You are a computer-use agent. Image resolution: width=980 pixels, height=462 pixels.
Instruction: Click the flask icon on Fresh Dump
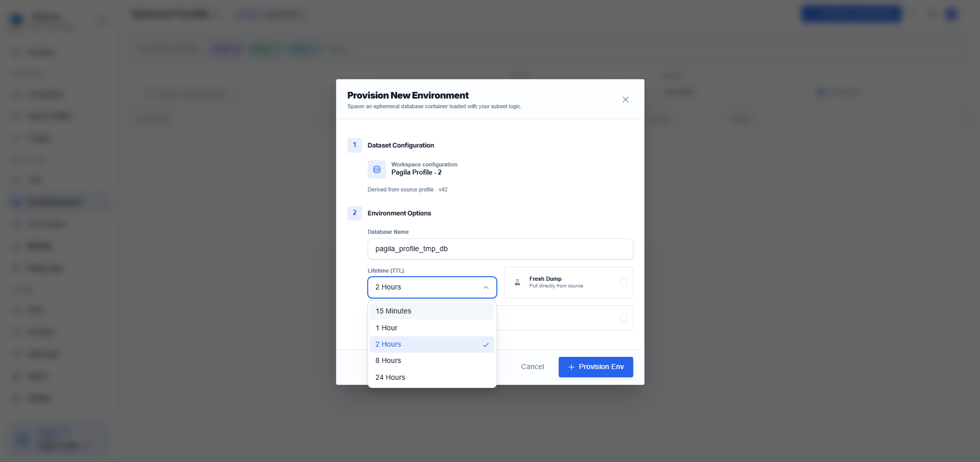pos(517,282)
